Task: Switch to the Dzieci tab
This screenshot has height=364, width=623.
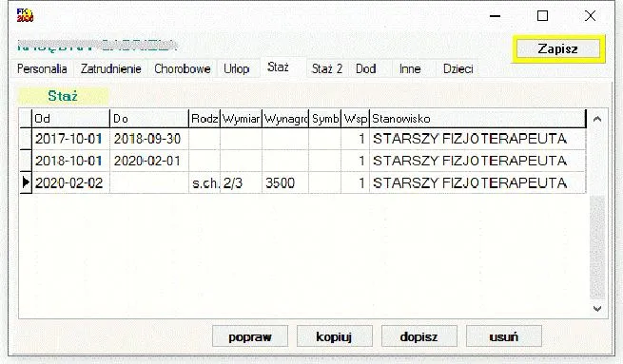Action: [x=458, y=68]
